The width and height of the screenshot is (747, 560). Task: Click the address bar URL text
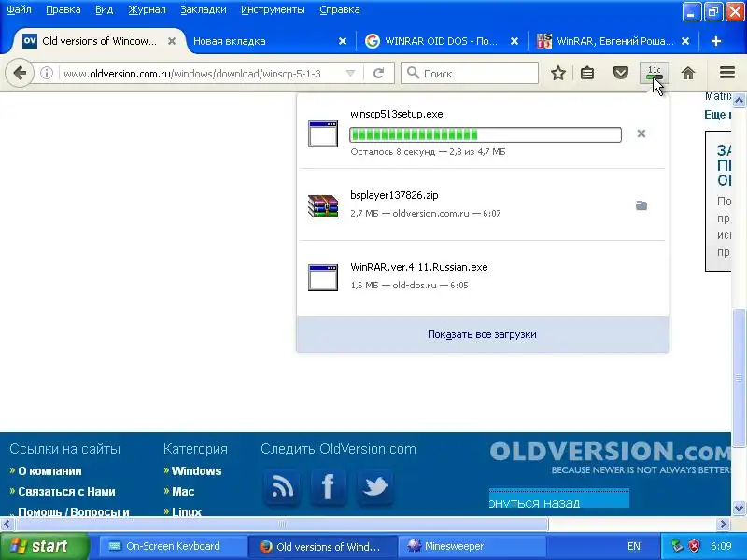[x=192, y=74]
